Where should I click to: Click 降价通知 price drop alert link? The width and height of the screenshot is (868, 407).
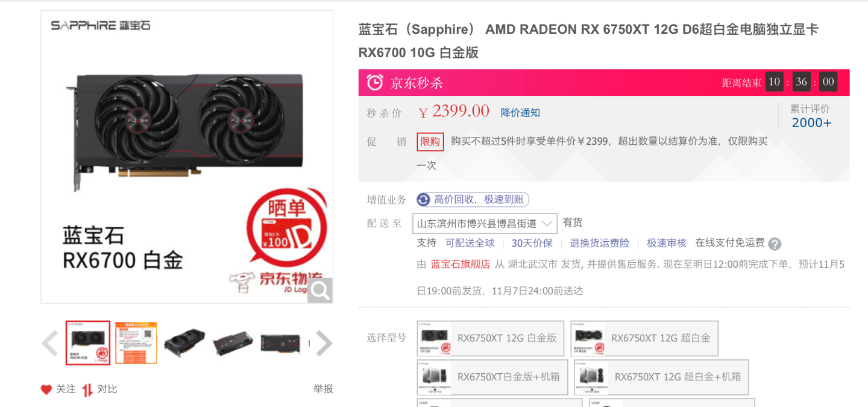520,112
